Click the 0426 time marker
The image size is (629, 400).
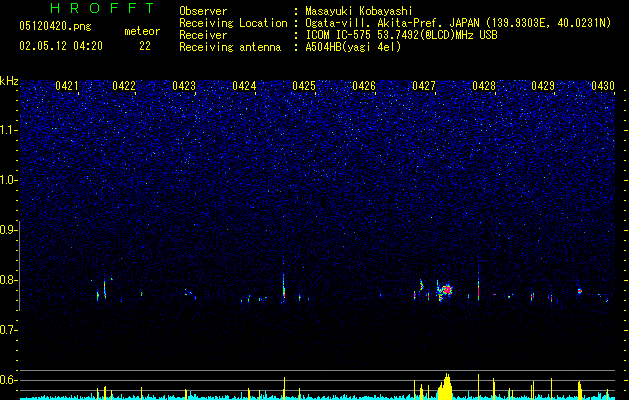pos(364,86)
